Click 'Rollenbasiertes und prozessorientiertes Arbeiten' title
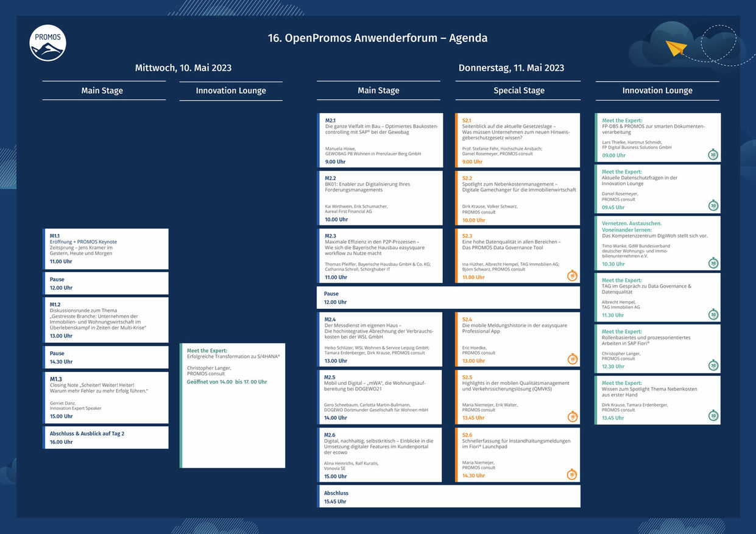Viewport: 756px width, 534px height. pos(646,340)
